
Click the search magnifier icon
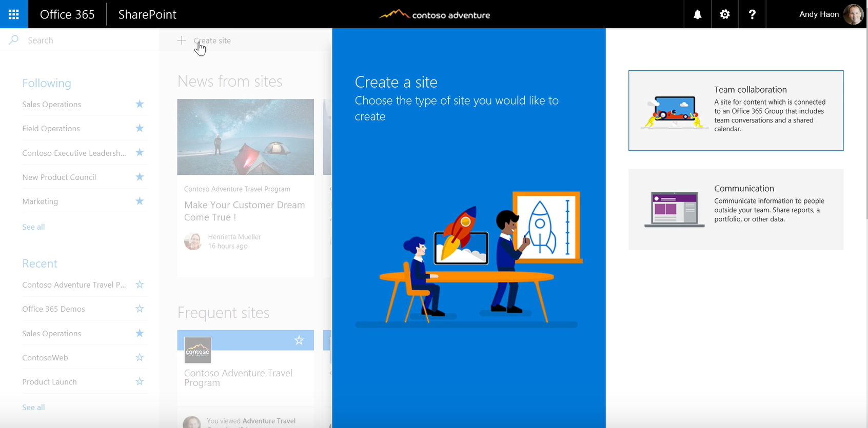point(14,40)
